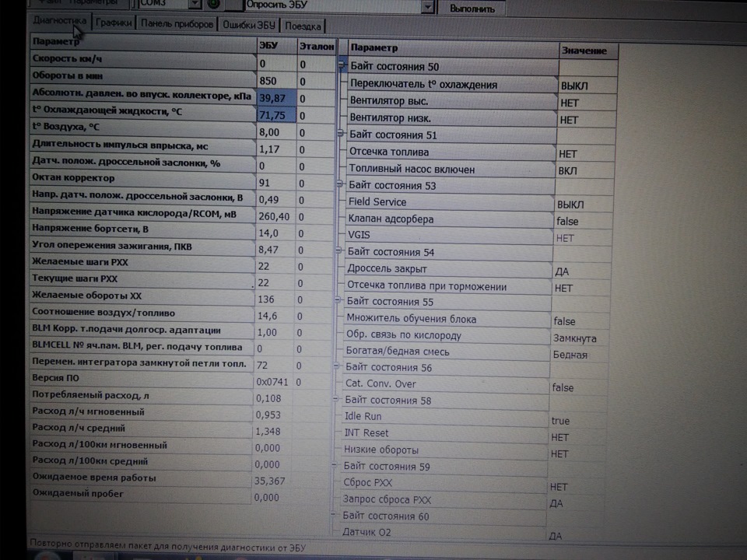Click the Значение column header
The height and width of the screenshot is (560, 747).
point(588,51)
